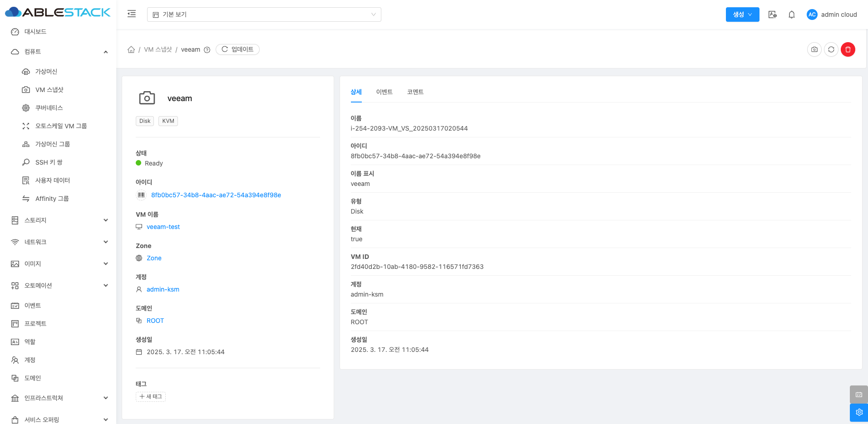Click the 업데이트 refresh button
This screenshot has height=424, width=868.
pos(237,49)
